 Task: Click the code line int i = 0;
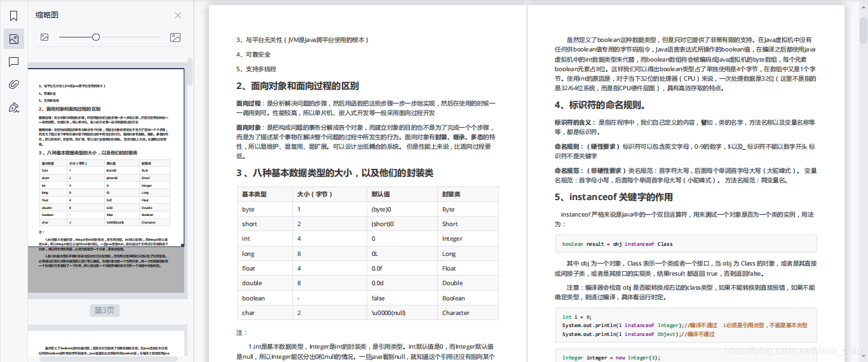pyautogui.click(x=577, y=317)
